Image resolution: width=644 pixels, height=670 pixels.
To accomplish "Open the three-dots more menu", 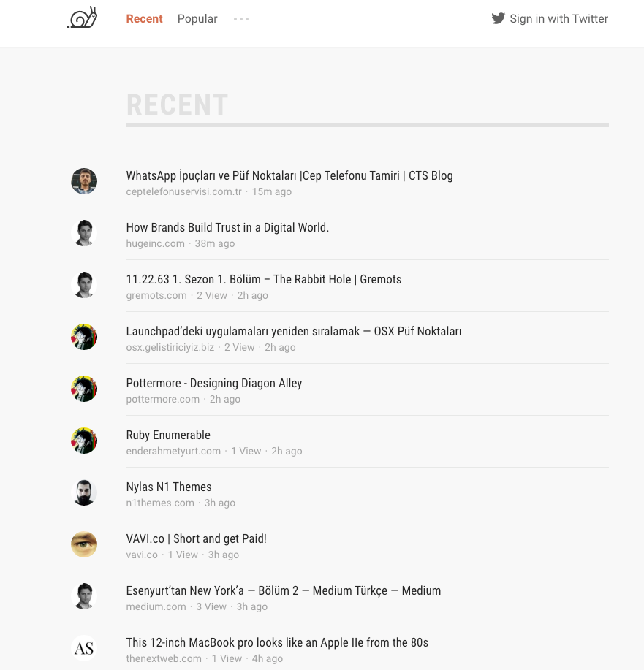I will tap(241, 19).
